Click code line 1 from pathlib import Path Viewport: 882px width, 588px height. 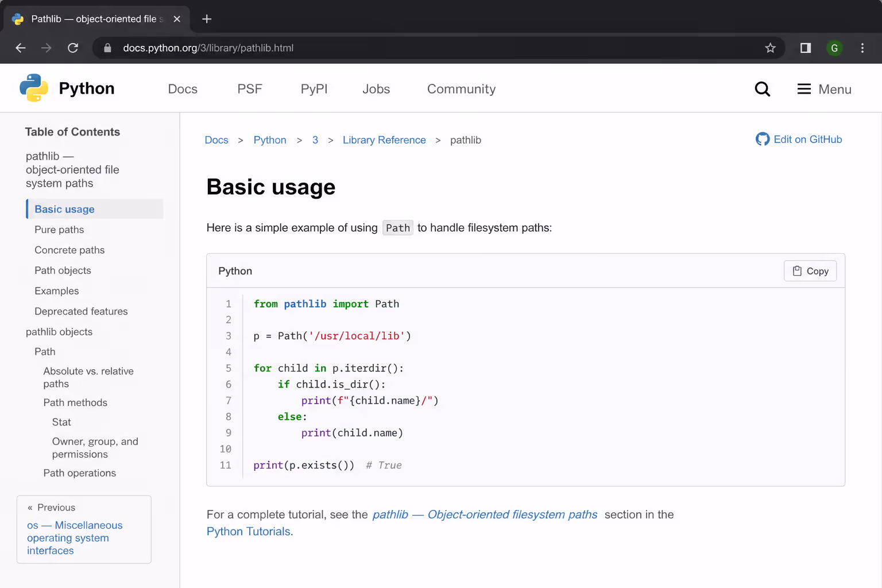(326, 304)
